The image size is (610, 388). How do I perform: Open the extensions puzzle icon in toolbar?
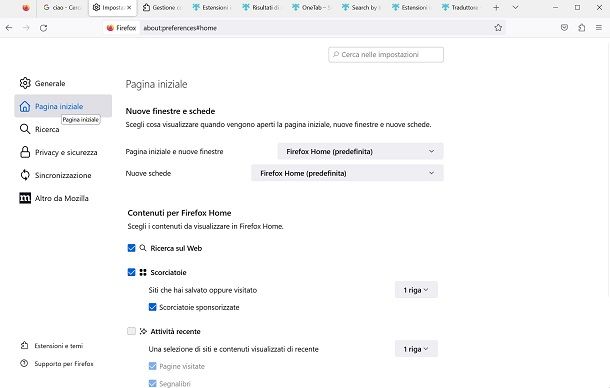click(x=582, y=28)
